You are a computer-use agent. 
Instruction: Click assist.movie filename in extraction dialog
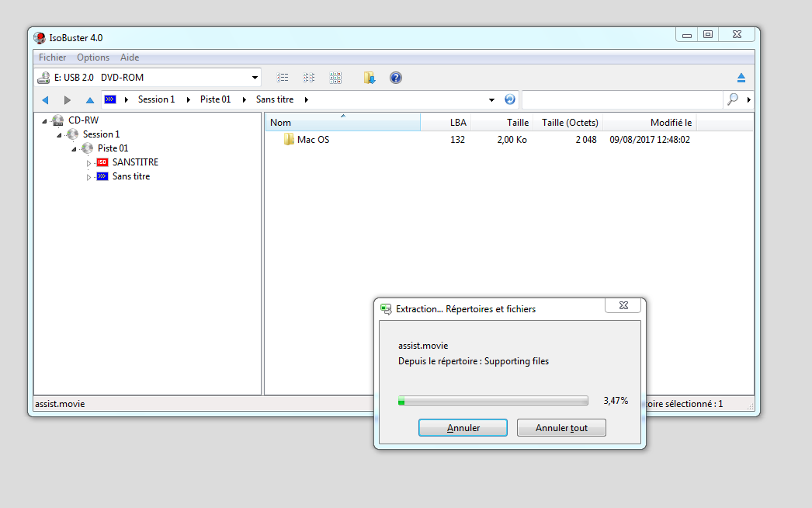click(423, 346)
